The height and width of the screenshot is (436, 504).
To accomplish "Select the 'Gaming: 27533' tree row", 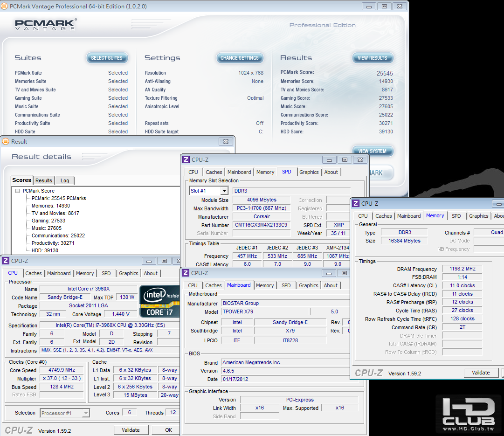I will (48, 221).
